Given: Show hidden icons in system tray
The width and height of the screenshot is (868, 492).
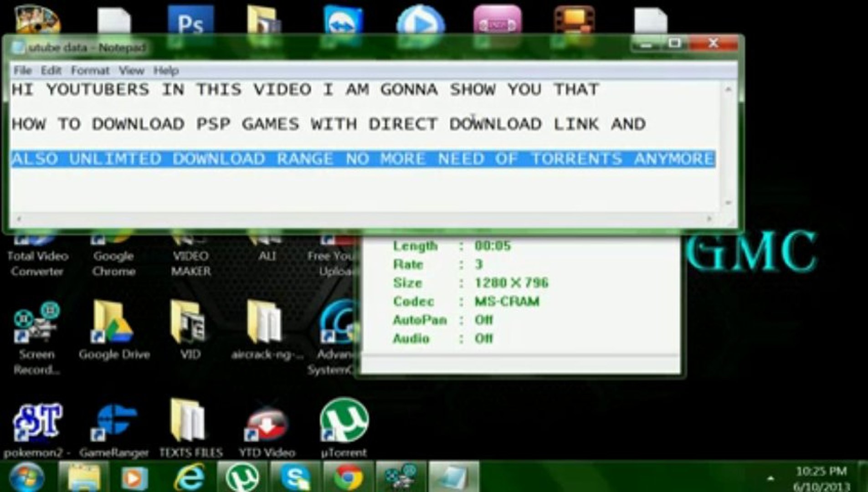Looking at the screenshot, I should coord(770,478).
